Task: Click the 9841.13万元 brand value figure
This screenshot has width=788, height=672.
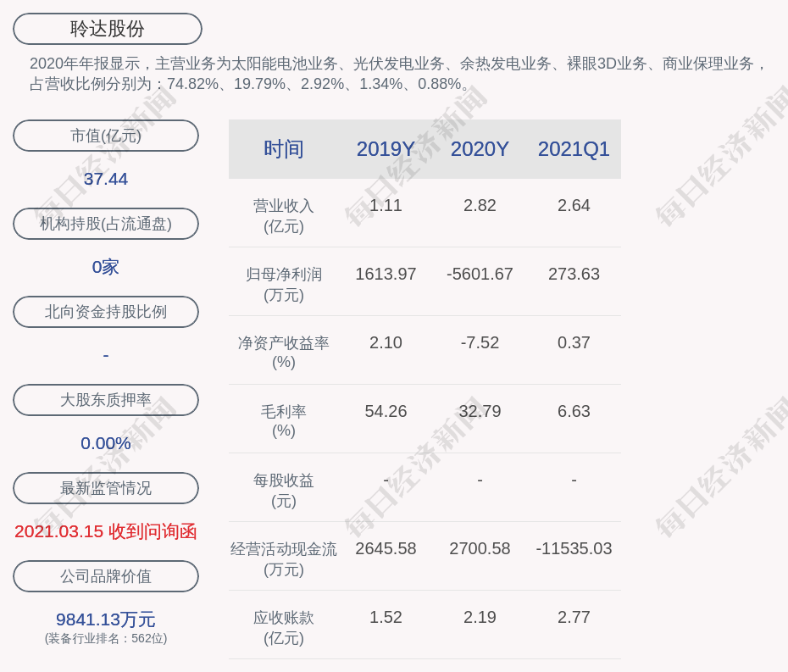Action: [x=106, y=619]
